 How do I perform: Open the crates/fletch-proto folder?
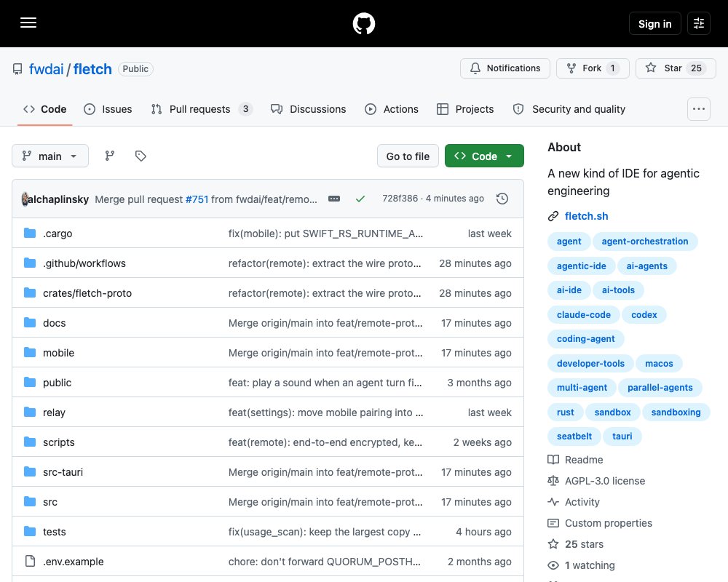[87, 293]
